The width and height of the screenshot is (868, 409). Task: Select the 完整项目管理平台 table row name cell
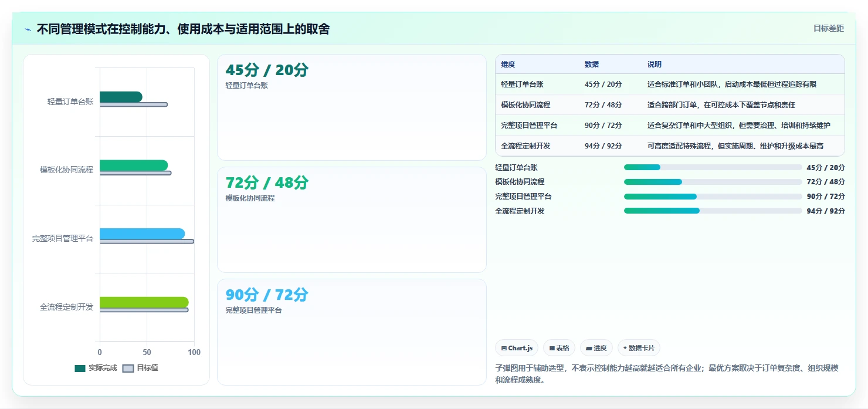click(x=529, y=126)
